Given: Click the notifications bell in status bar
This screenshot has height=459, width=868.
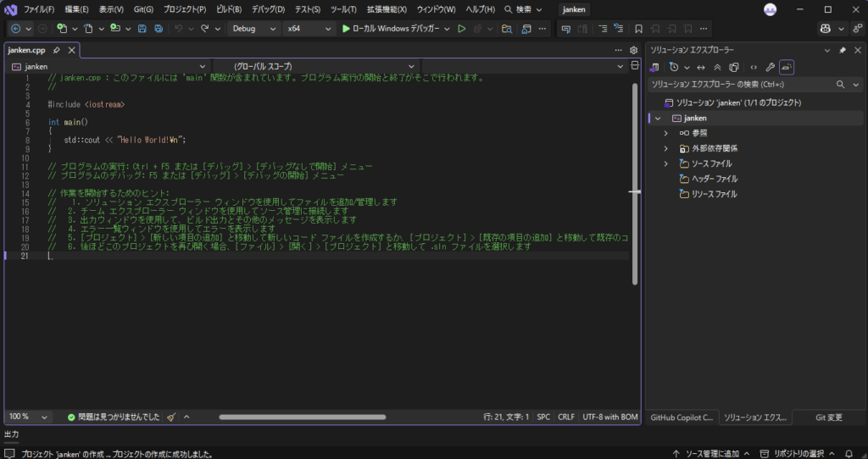Looking at the screenshot, I should (849, 454).
